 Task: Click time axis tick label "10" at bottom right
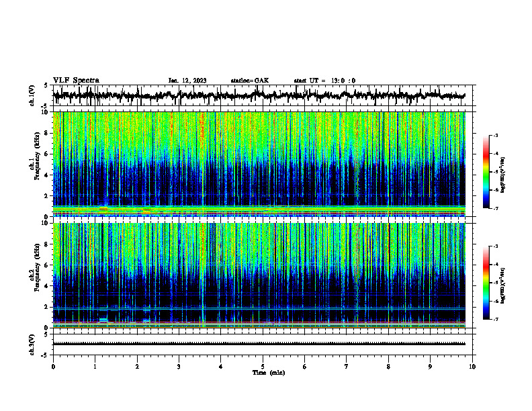click(472, 367)
